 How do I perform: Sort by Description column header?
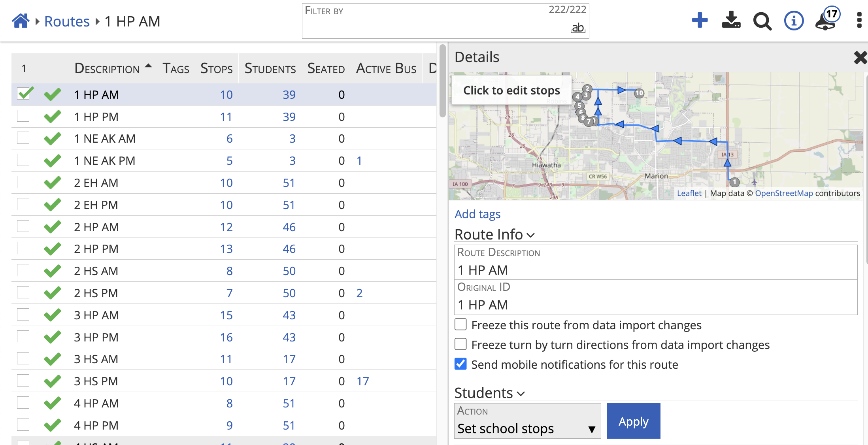[107, 69]
